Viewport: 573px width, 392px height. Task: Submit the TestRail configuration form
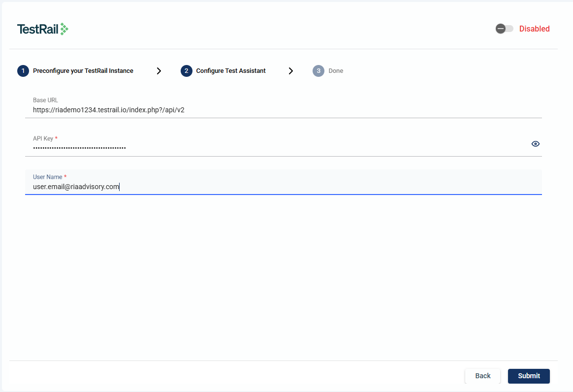[x=529, y=376]
